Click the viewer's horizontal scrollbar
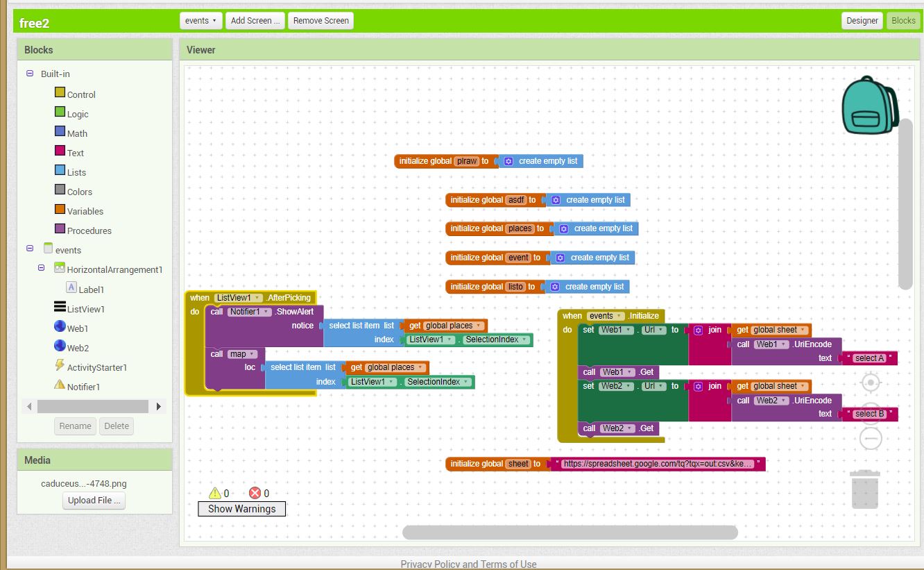This screenshot has height=570, width=924. point(570,533)
